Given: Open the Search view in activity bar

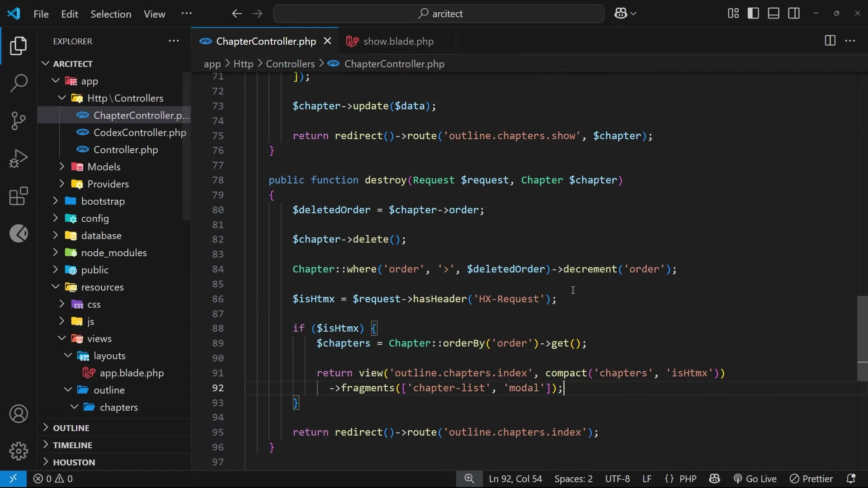Looking at the screenshot, I should [x=19, y=83].
